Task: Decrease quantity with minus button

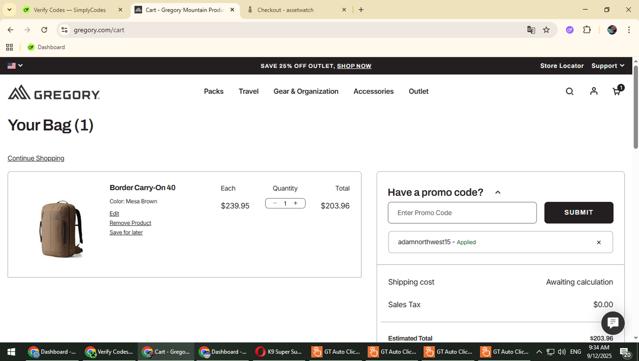Action: (x=275, y=203)
